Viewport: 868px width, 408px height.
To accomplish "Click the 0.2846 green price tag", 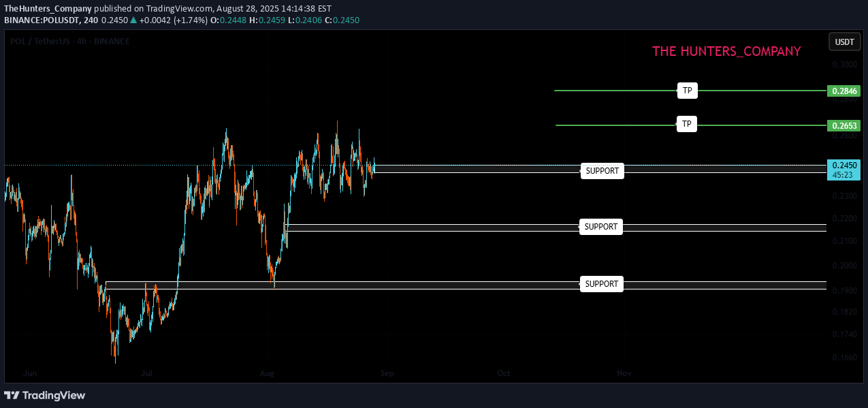I will [843, 91].
